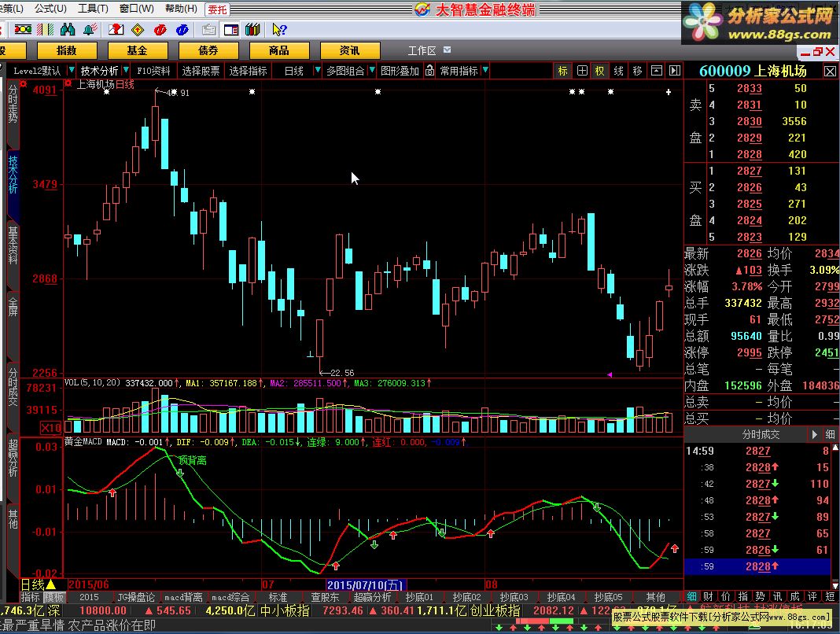Click the blue circle toolbar icon
Image resolution: width=840 pixels, height=634 pixels.
click(x=182, y=29)
